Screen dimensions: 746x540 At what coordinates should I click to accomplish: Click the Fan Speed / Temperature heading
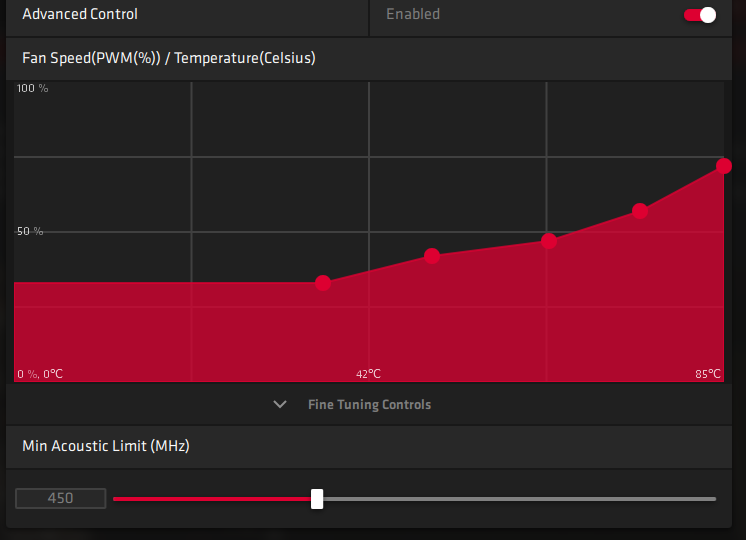click(169, 58)
